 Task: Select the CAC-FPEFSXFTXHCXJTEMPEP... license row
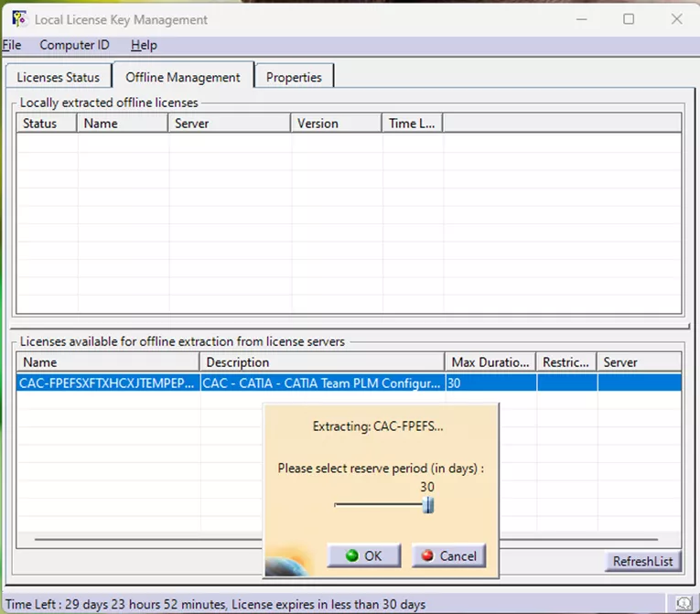pyautogui.click(x=349, y=383)
